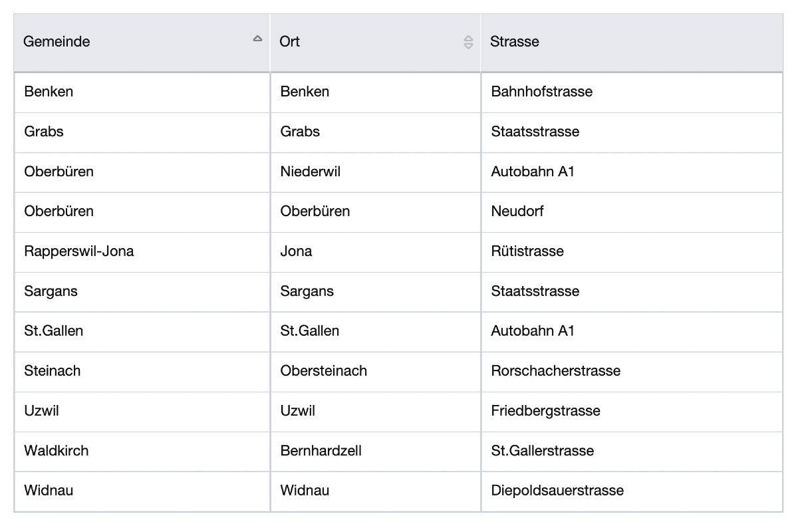Click the Friedbergstrasse cell
Screen dimensions: 798x532
[545, 411]
